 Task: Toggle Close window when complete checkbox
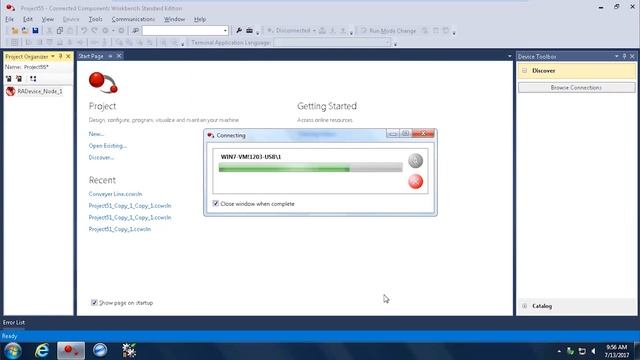[216, 203]
